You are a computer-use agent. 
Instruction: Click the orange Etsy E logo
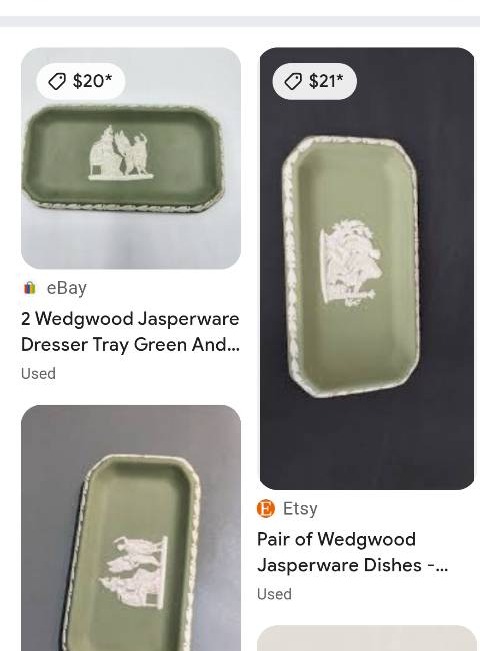[266, 508]
